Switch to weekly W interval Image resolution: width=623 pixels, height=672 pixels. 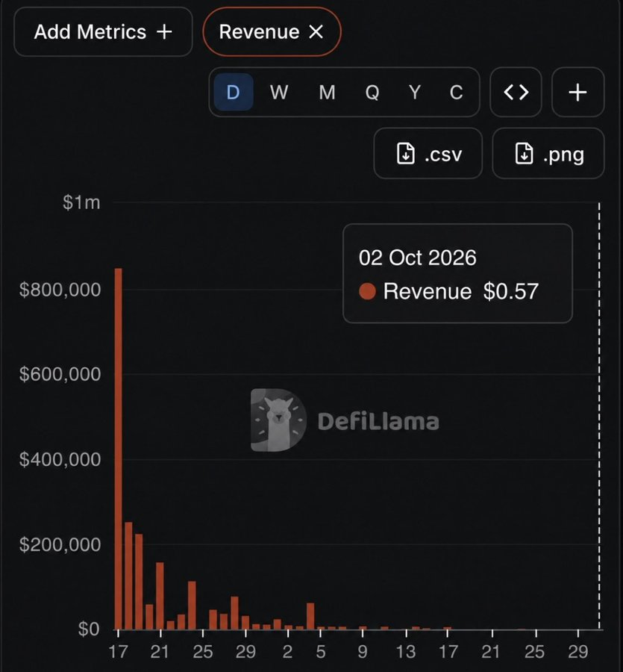tap(279, 92)
